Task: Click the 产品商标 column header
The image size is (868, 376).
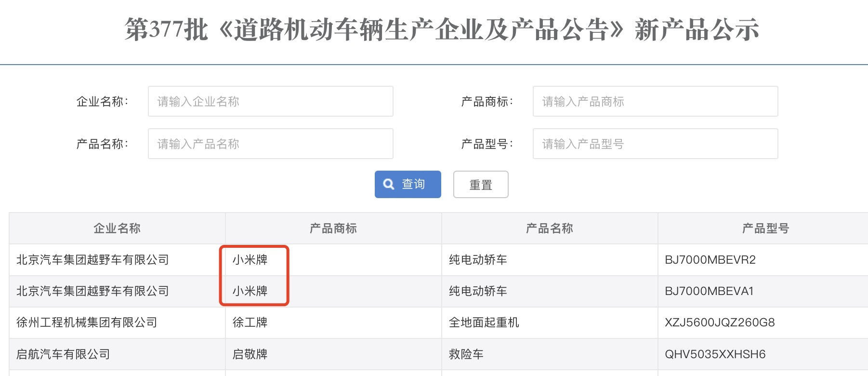Action: 333,228
